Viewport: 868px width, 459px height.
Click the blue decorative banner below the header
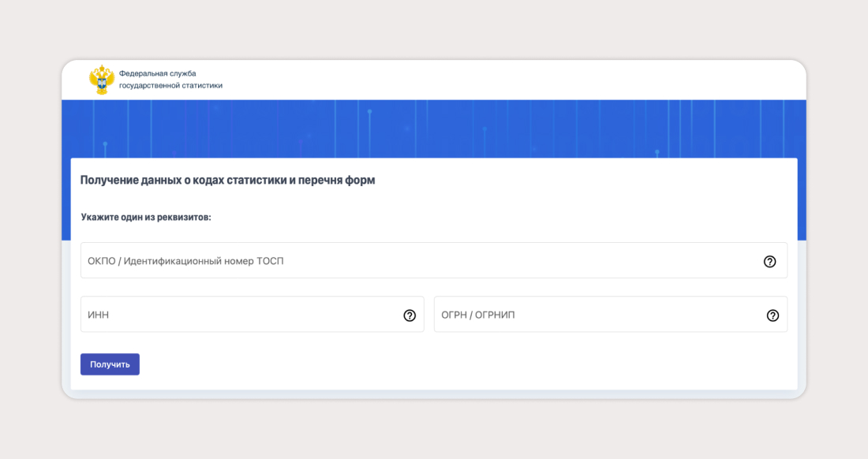[x=434, y=128]
